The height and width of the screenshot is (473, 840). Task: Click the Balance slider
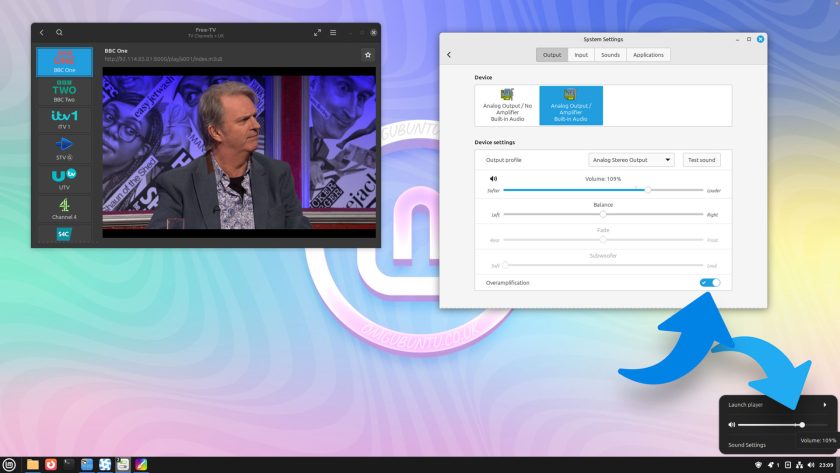pos(603,214)
